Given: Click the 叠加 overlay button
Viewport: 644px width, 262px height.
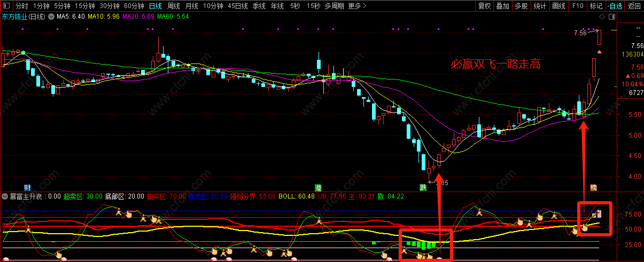Looking at the screenshot, I should (502, 6).
